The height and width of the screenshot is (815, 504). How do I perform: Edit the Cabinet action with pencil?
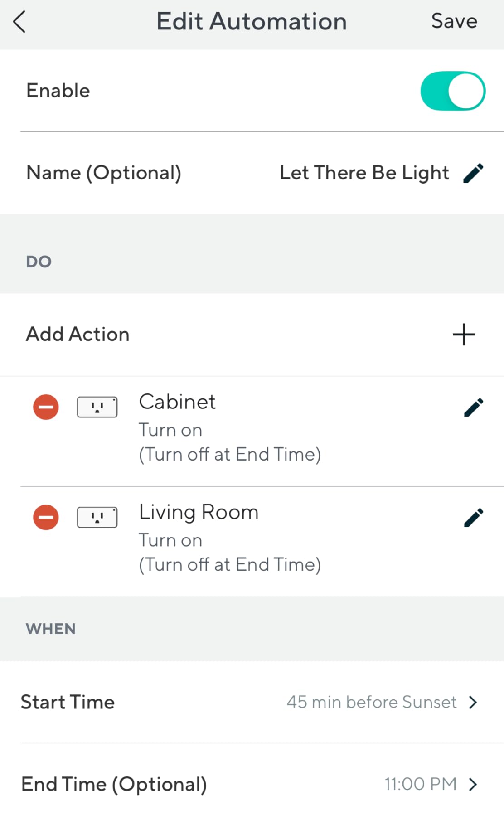pos(474,407)
